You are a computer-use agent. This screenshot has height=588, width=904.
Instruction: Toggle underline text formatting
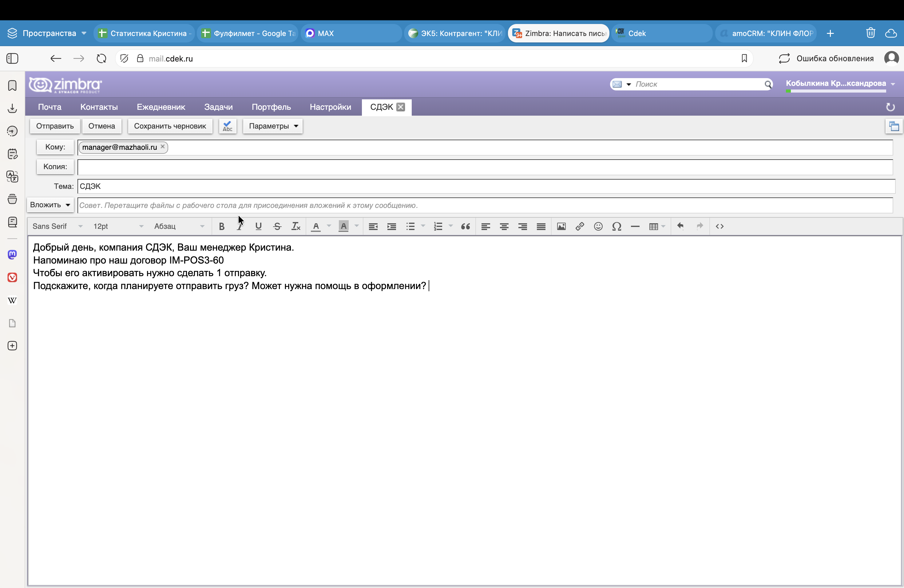[x=258, y=226]
